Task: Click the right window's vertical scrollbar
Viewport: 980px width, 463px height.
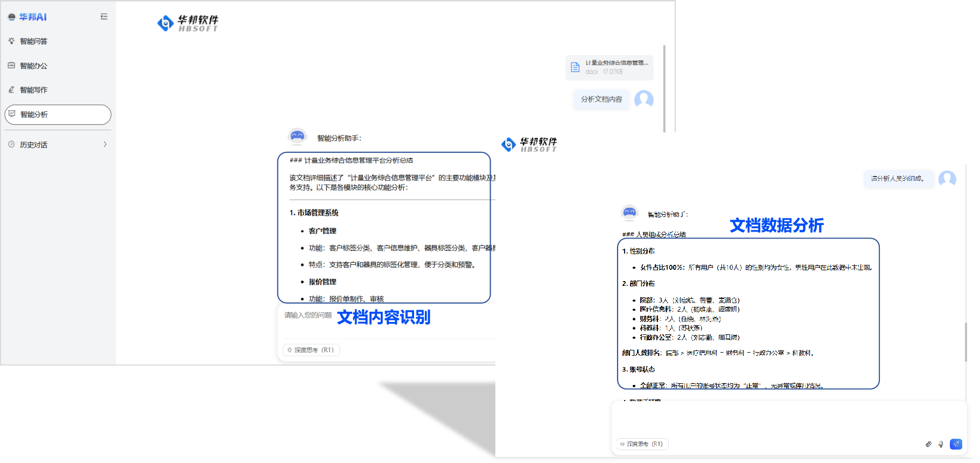Action: [965, 342]
